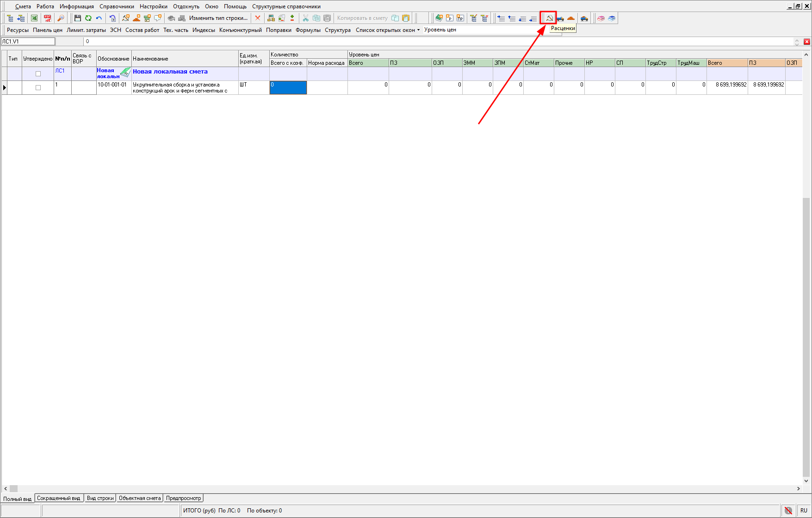Image resolution: width=812 pixels, height=518 pixels.
Task: Click the PDF export icon
Action: [x=47, y=18]
